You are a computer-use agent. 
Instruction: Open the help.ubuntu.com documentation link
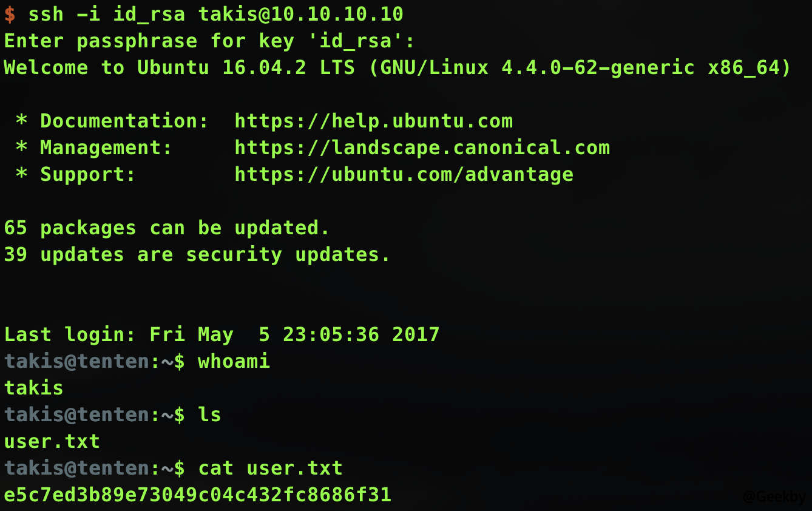pyautogui.click(x=373, y=121)
